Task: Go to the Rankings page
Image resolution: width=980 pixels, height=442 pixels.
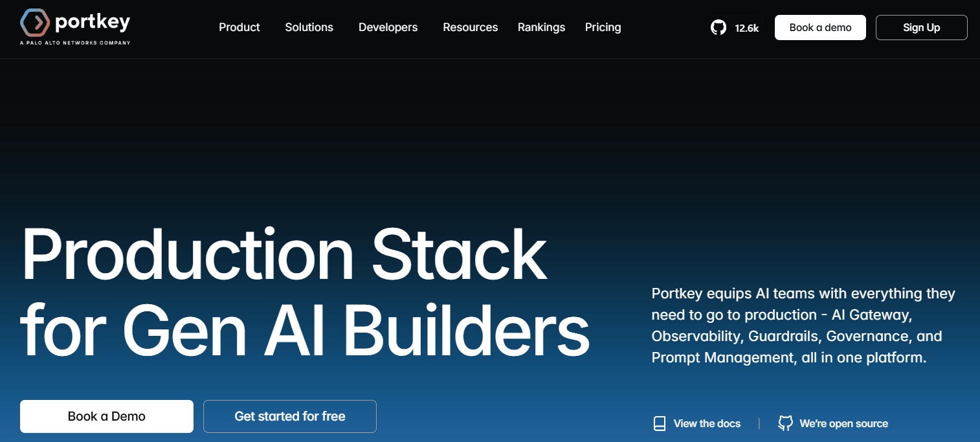Action: (x=541, y=27)
